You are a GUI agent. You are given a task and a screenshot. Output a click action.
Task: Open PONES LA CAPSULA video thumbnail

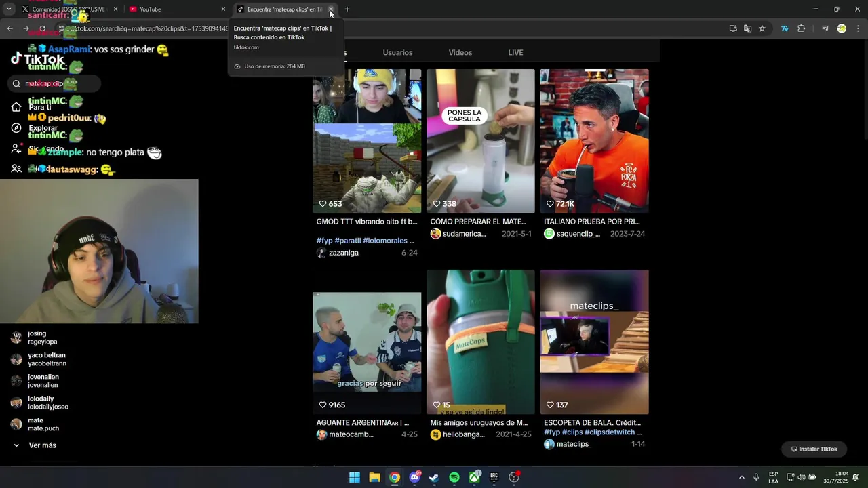click(481, 141)
